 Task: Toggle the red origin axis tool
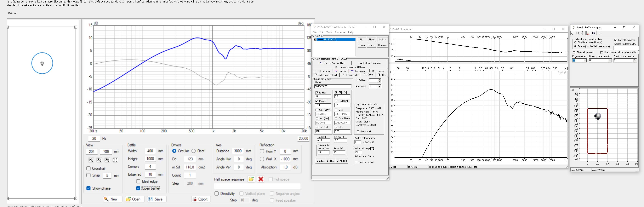pos(589,33)
